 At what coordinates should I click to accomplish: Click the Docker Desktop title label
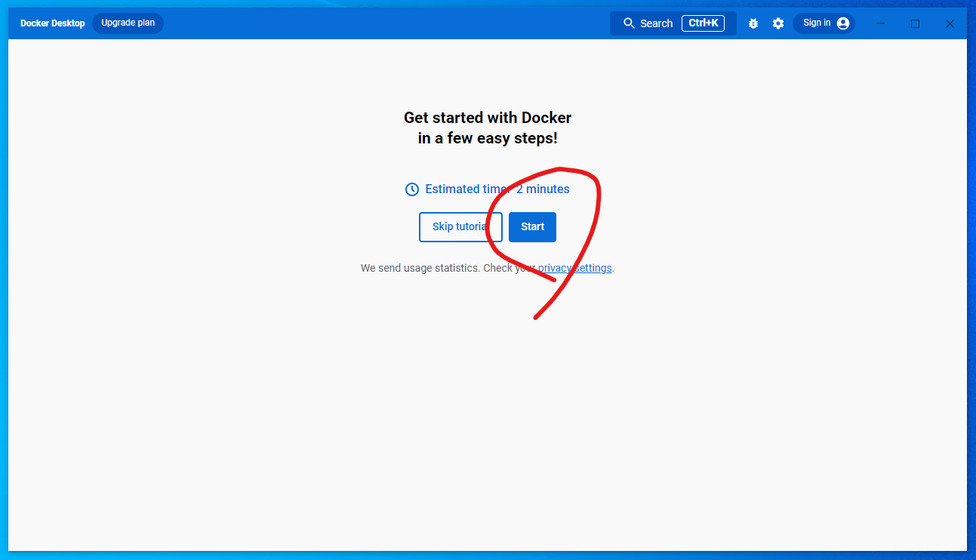(x=53, y=23)
